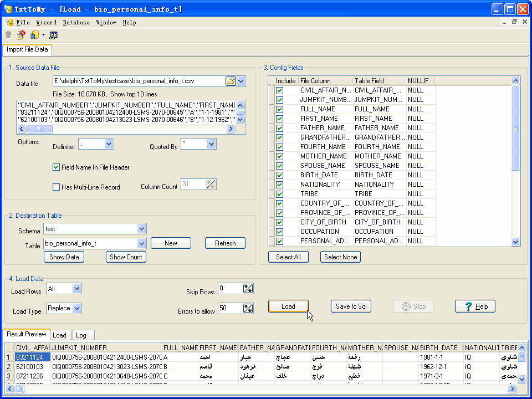The width and height of the screenshot is (532, 399).
Task: Uncheck Include for CIVIL_AFFAIR_N... field
Action: (279, 90)
